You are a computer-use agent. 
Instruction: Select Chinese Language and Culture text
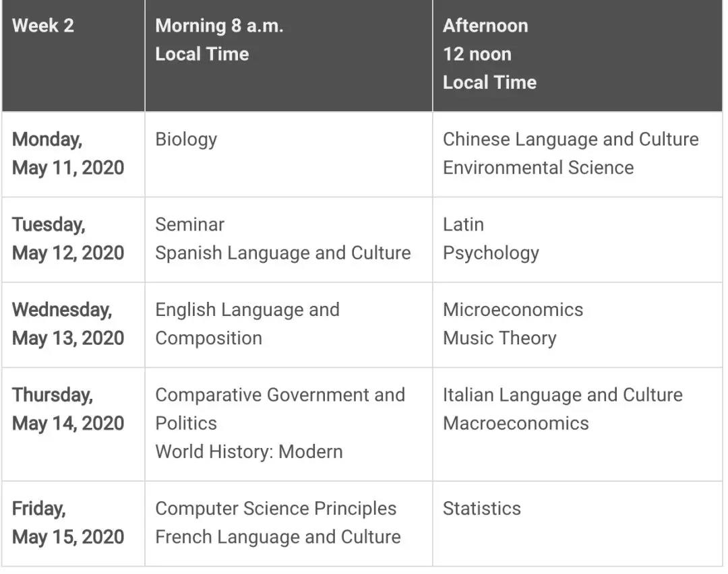point(570,139)
